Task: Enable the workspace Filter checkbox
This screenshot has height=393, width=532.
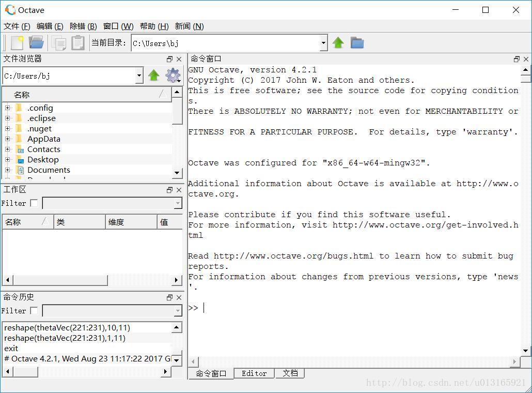Action: pyautogui.click(x=34, y=203)
